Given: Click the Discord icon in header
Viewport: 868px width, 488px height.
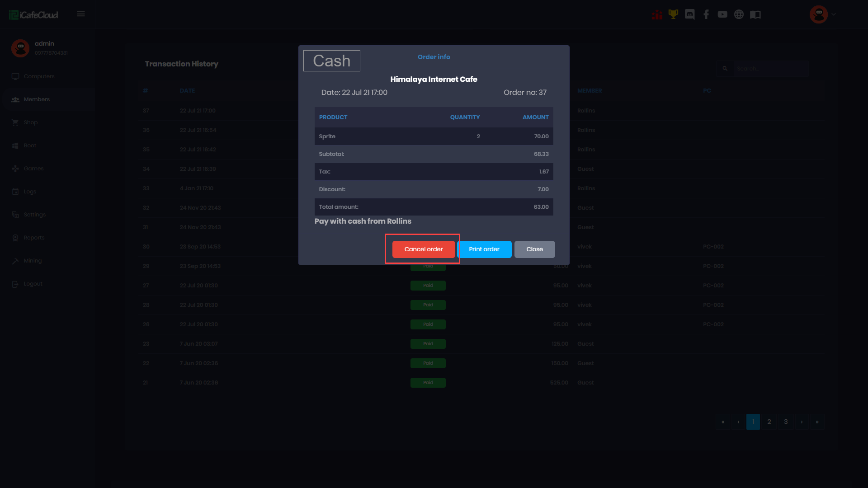Looking at the screenshot, I should (x=689, y=14).
